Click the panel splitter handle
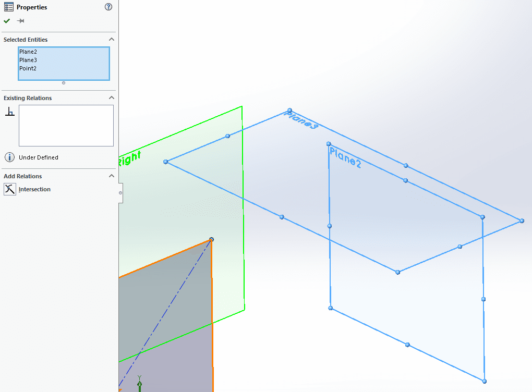The height and width of the screenshot is (392, 532). pyautogui.click(x=120, y=193)
